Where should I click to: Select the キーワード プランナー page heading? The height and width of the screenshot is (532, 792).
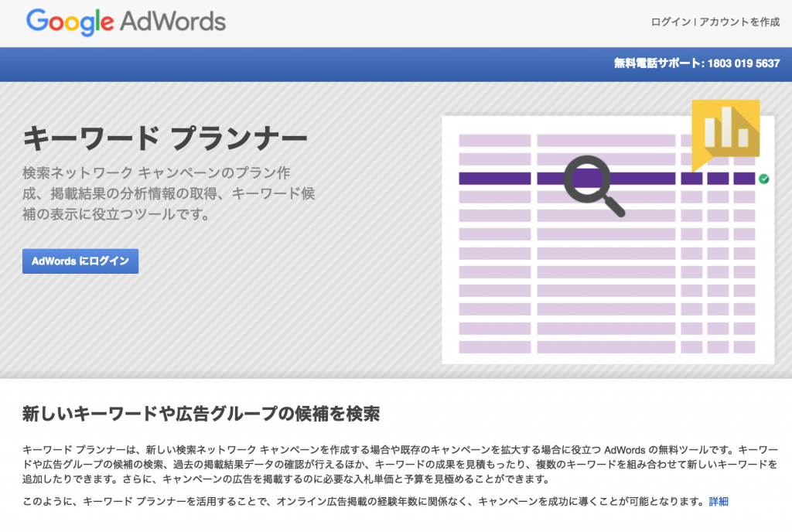click(165, 135)
